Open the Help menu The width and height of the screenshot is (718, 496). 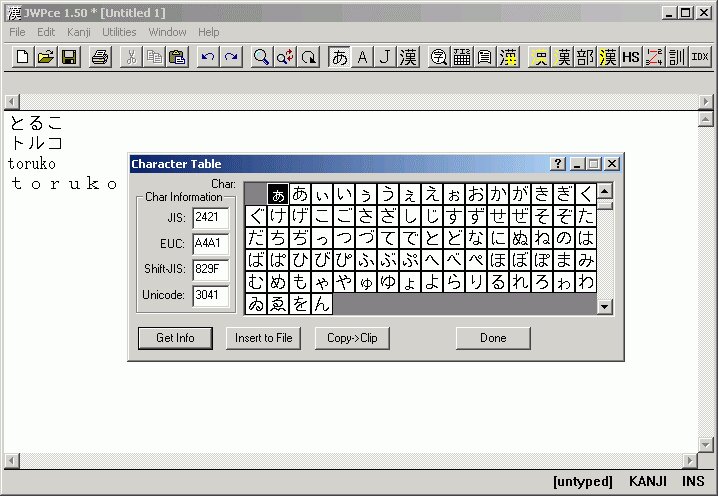point(208,32)
